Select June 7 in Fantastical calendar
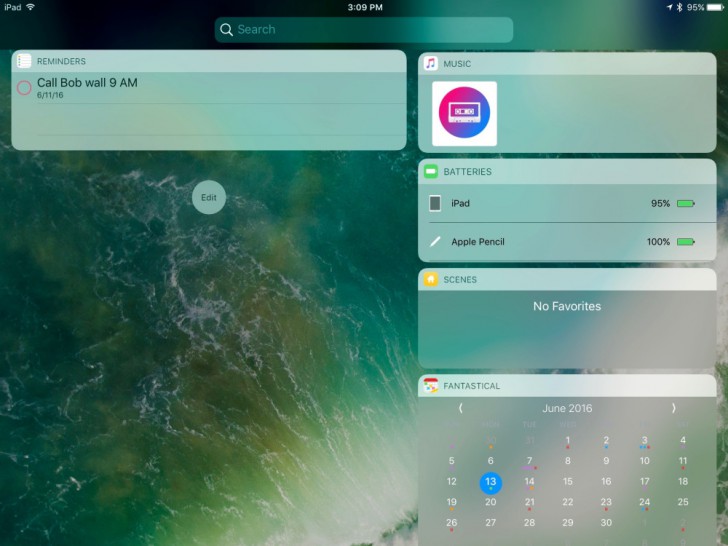The image size is (728, 546). [529, 461]
